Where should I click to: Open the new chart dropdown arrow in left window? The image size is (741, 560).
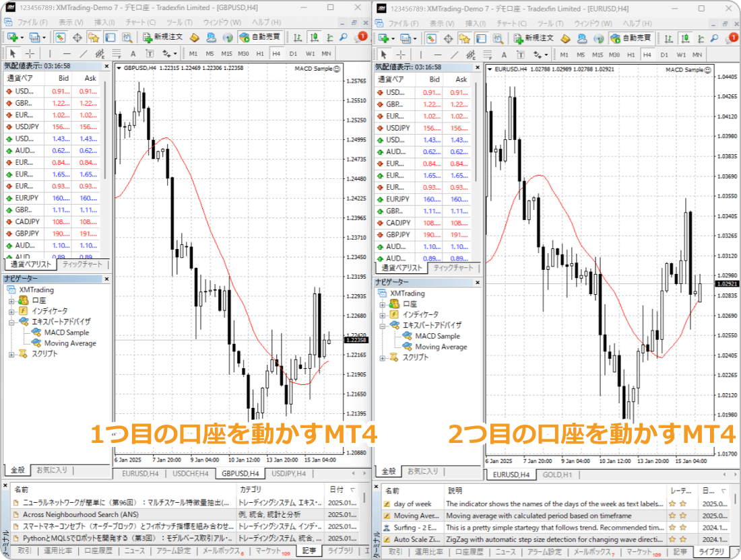(x=22, y=38)
